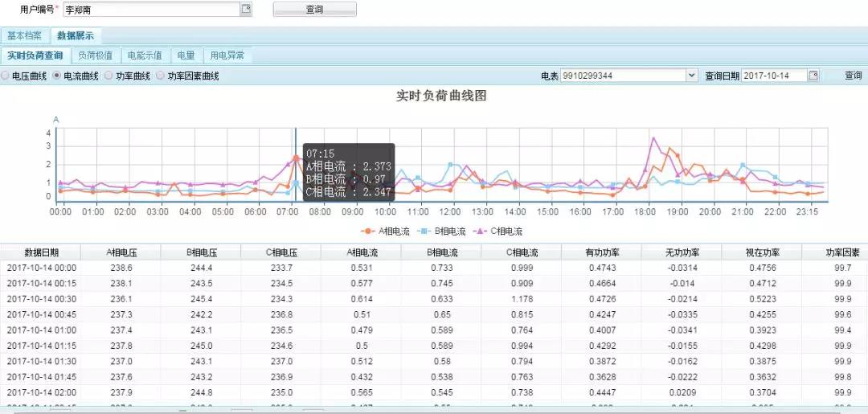Go to the 用电异常 sub-tab

pyautogui.click(x=227, y=55)
